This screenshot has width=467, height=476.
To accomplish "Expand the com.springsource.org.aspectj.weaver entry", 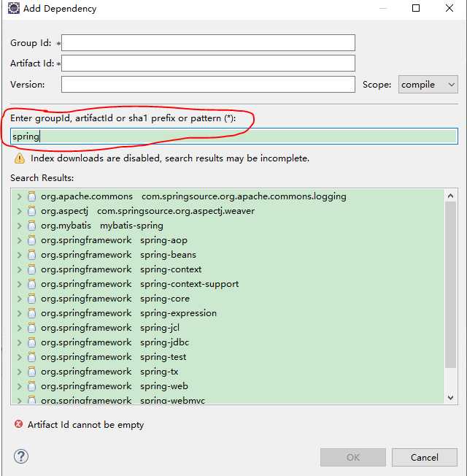I will click(x=20, y=211).
